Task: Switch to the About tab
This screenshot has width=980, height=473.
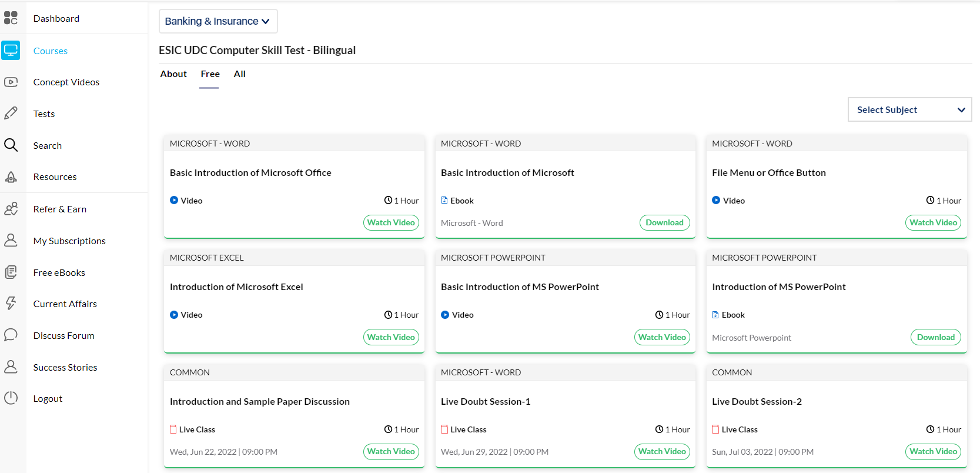Action: pos(173,74)
